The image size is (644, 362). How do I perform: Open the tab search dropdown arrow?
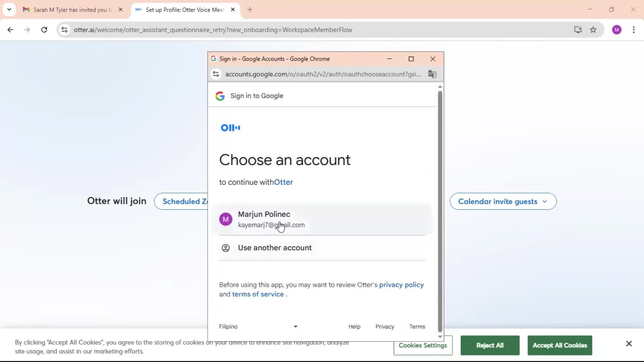click(x=9, y=9)
